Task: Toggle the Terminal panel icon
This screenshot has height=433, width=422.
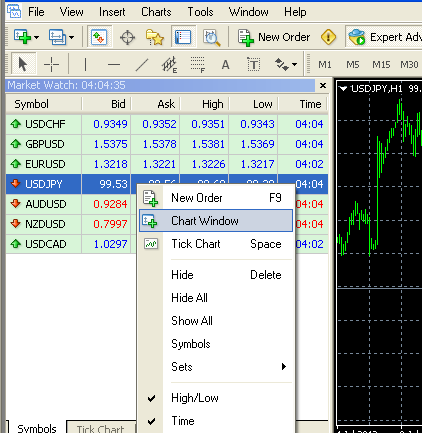Action: tap(183, 37)
